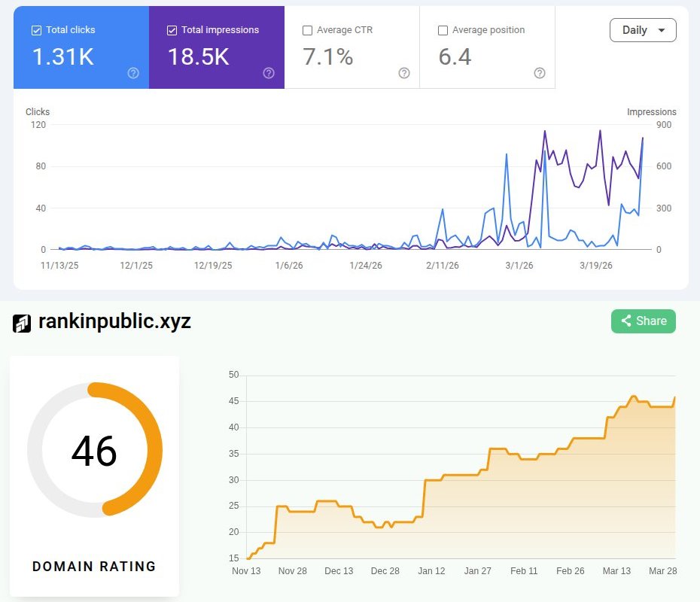
Task: Click the Feb 26 label on rating chart
Action: click(x=570, y=570)
